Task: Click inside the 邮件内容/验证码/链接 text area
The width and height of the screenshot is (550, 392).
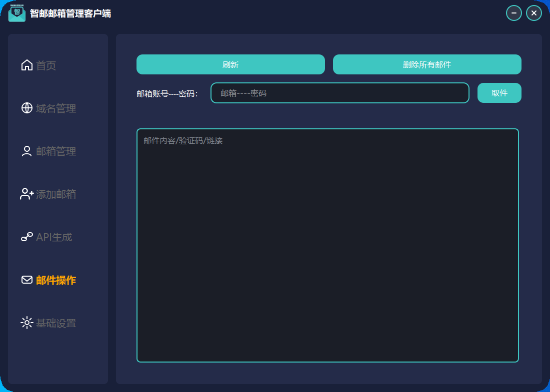Action: tap(327, 245)
